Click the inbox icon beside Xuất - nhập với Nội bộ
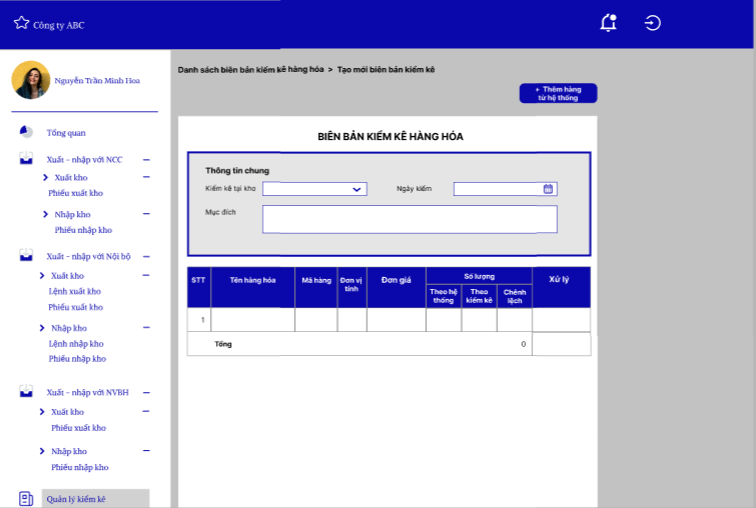The image size is (756, 508). [26, 255]
